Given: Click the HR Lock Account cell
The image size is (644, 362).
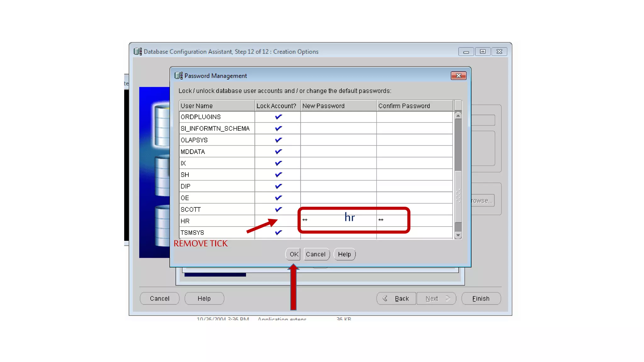Looking at the screenshot, I should 278,221.
